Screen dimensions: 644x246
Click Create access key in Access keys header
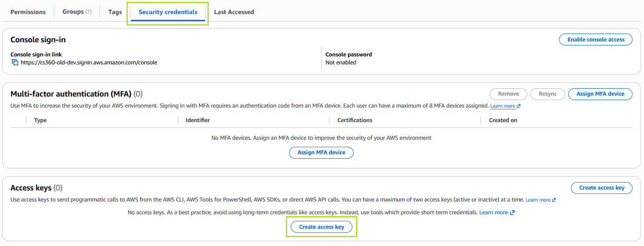click(602, 188)
